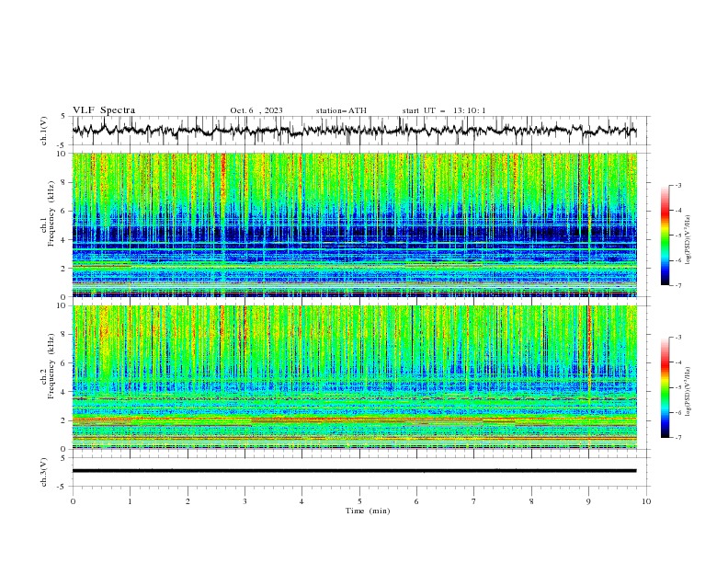Screen dimensions: 728x563
Task: Click the "-7" label on ch.2 colorbar
Action: pos(678,438)
